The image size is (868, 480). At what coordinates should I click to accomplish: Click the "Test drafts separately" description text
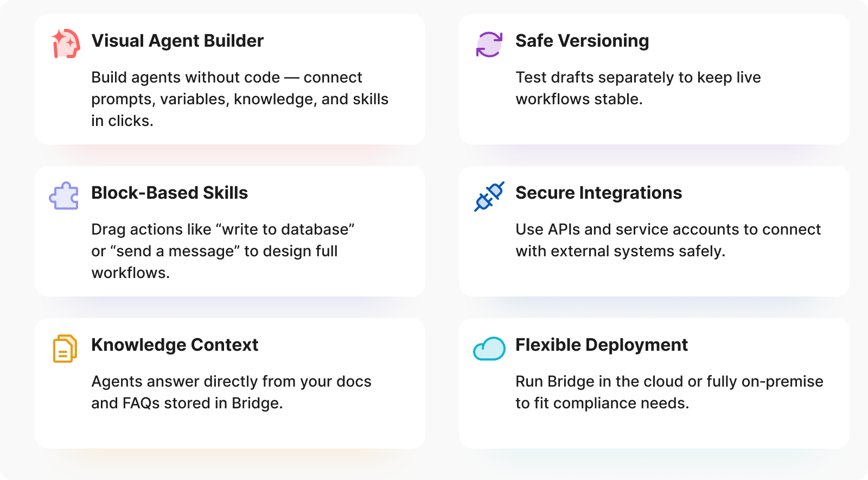(638, 78)
